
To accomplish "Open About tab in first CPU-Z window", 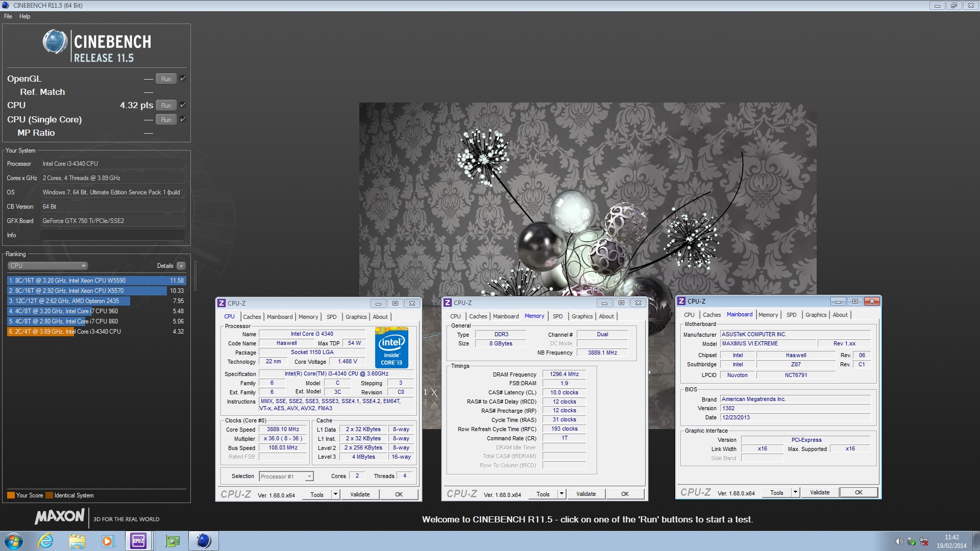I will [380, 317].
